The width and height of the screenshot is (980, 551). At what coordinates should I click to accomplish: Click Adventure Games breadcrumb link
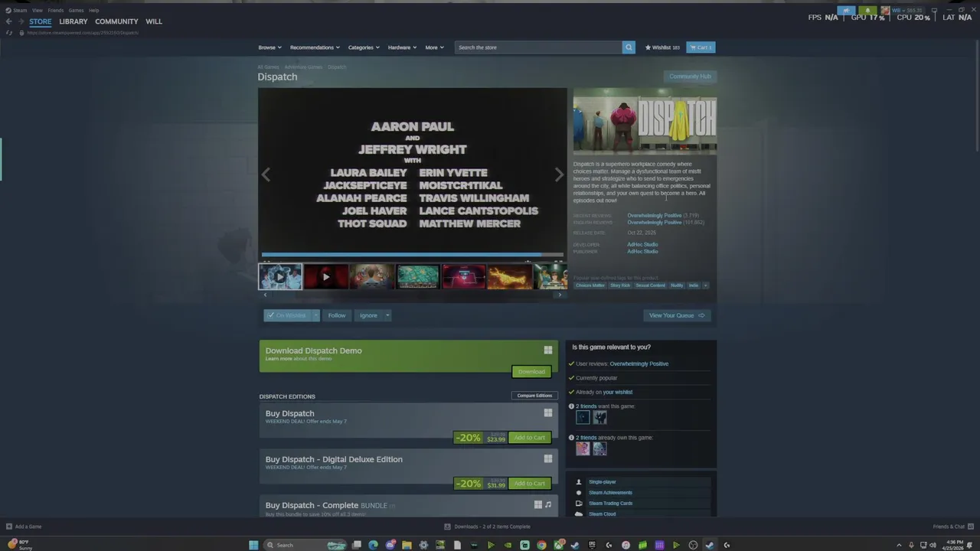point(303,67)
